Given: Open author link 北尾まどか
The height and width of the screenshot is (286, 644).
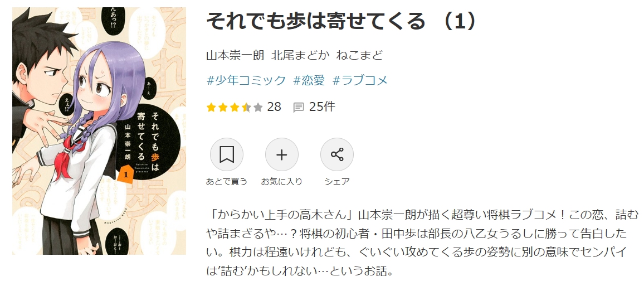Looking at the screenshot, I should click(x=300, y=55).
